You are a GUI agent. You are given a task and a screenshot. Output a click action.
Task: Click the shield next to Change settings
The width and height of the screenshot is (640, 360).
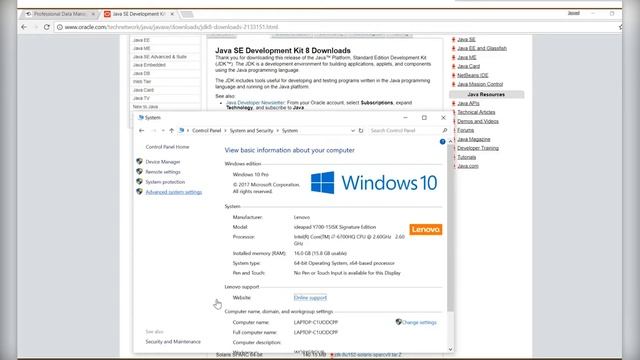click(x=398, y=322)
